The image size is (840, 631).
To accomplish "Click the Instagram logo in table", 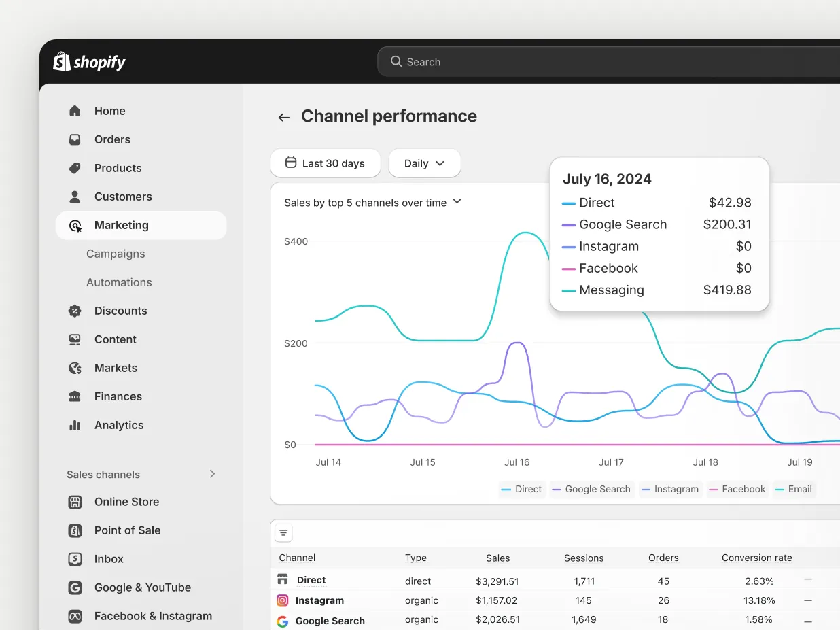I will (x=283, y=600).
